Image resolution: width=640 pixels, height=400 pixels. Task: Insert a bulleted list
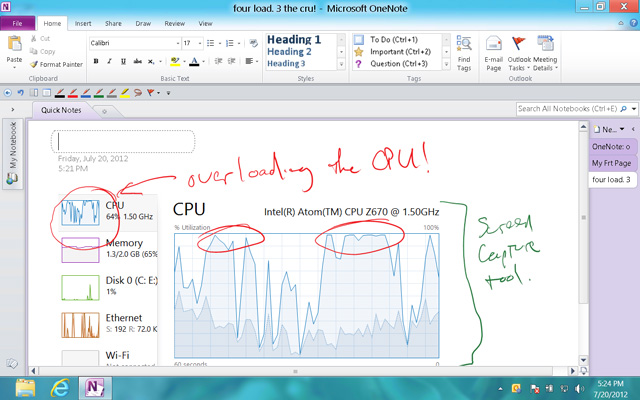(x=211, y=43)
